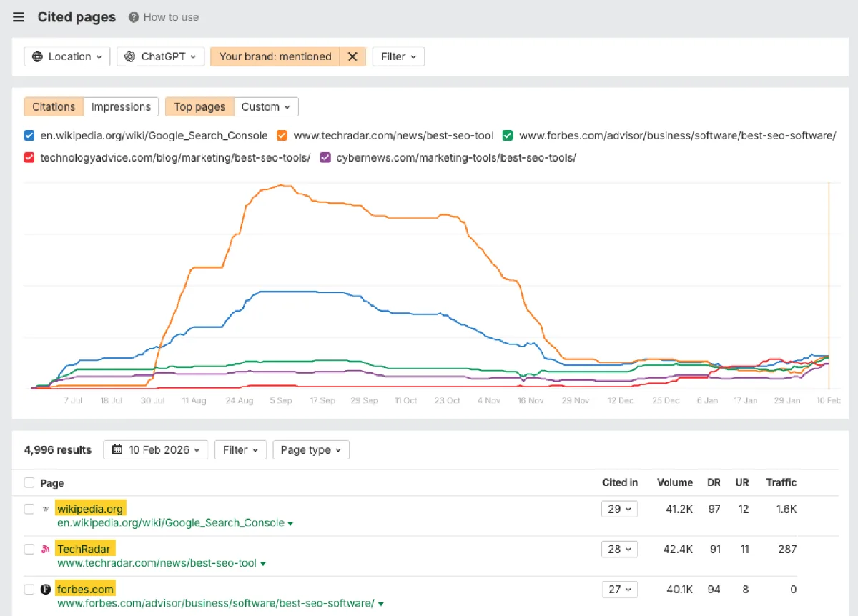858x616 pixels.
Task: Open the How to use help
Action: tap(164, 17)
